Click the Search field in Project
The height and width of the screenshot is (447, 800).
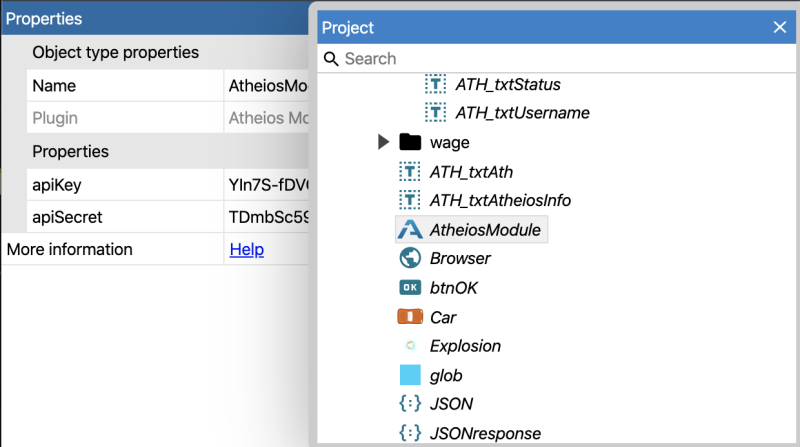pos(556,59)
